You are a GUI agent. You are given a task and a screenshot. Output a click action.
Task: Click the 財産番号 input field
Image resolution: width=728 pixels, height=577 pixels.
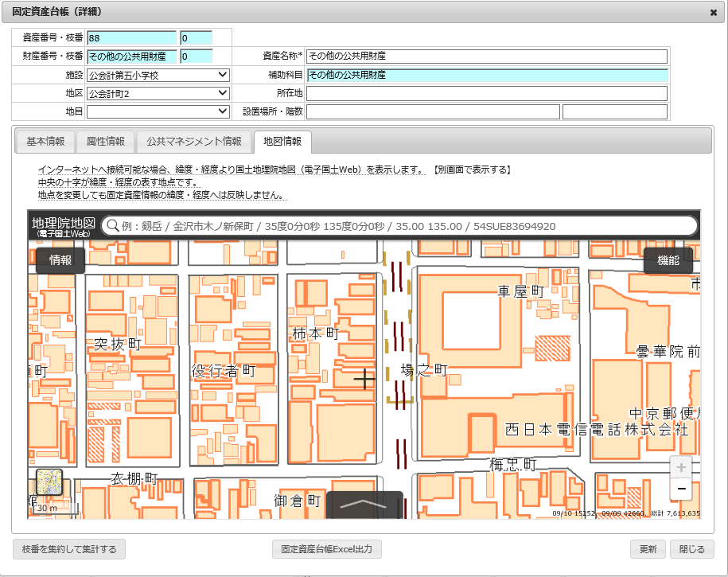pos(132,57)
